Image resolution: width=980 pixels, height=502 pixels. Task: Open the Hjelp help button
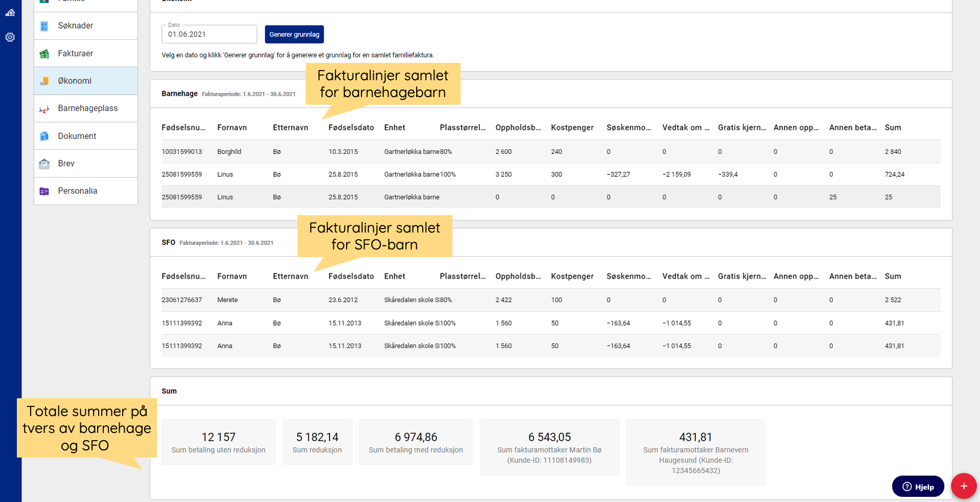918,487
